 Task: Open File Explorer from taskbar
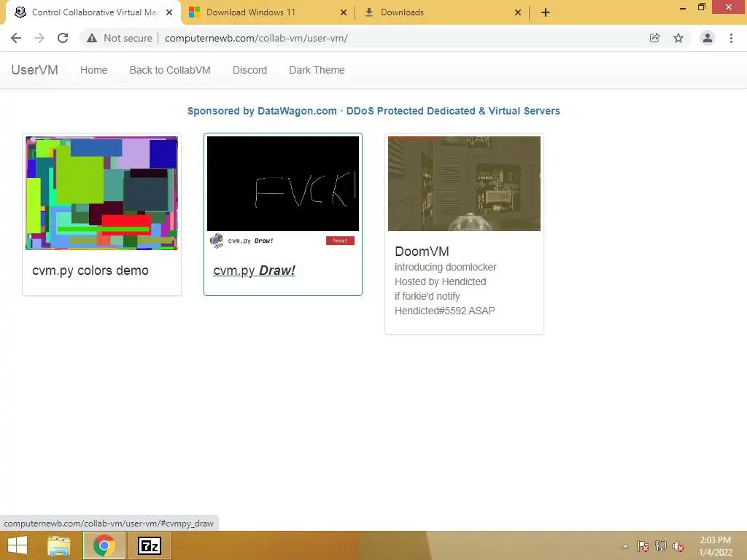(x=59, y=545)
